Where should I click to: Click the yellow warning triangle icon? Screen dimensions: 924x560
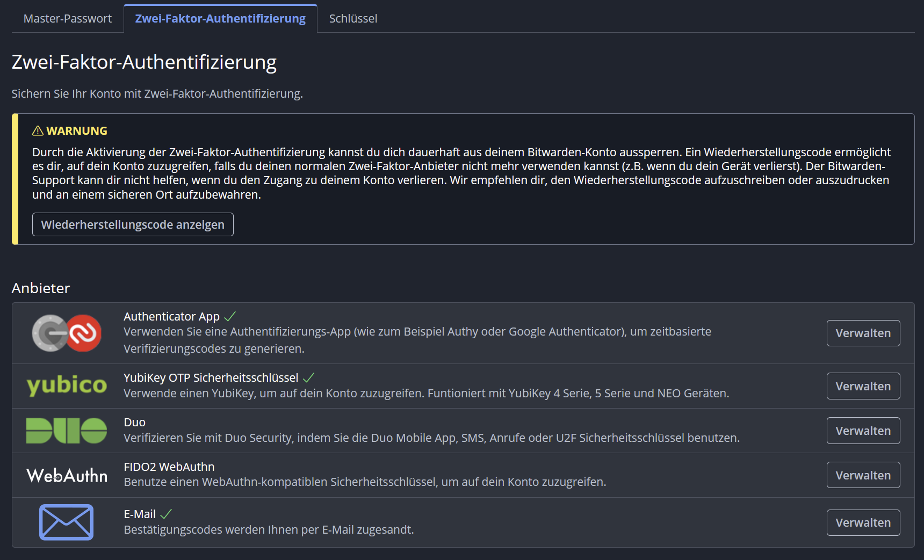pos(38,130)
